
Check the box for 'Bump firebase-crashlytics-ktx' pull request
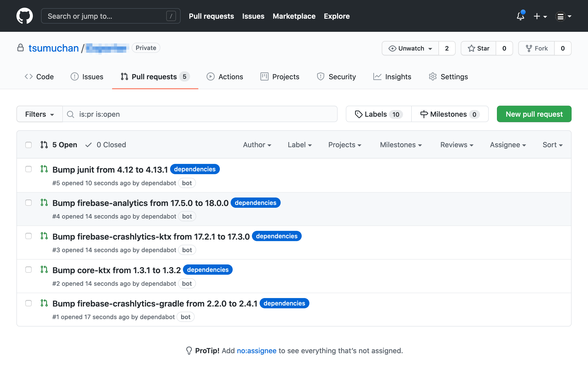pyautogui.click(x=28, y=236)
